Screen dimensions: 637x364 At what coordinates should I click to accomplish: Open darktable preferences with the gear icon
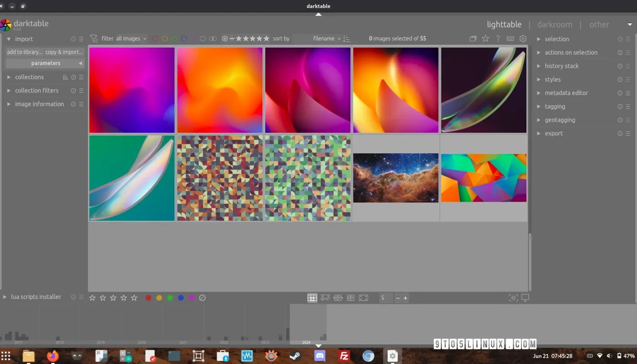tap(523, 39)
